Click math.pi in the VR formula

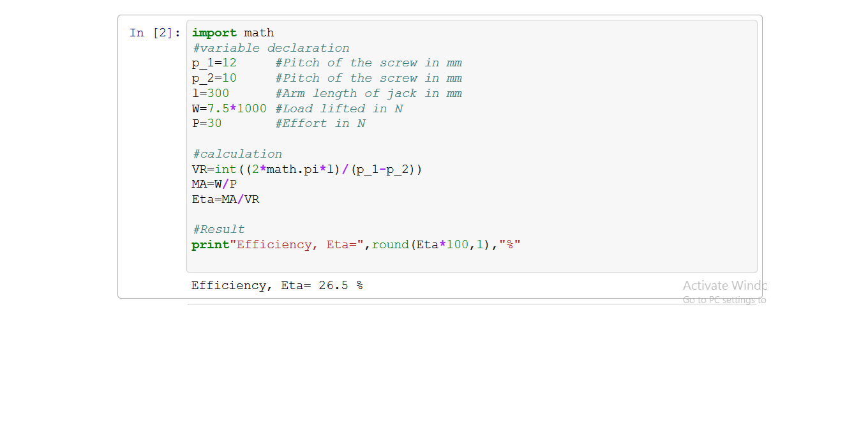pyautogui.click(x=292, y=170)
